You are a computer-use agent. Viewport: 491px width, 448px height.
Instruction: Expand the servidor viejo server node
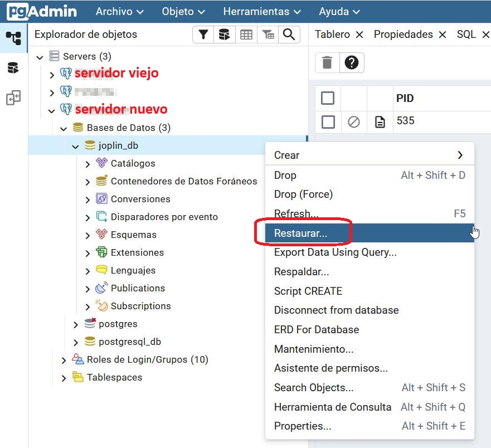coord(52,75)
